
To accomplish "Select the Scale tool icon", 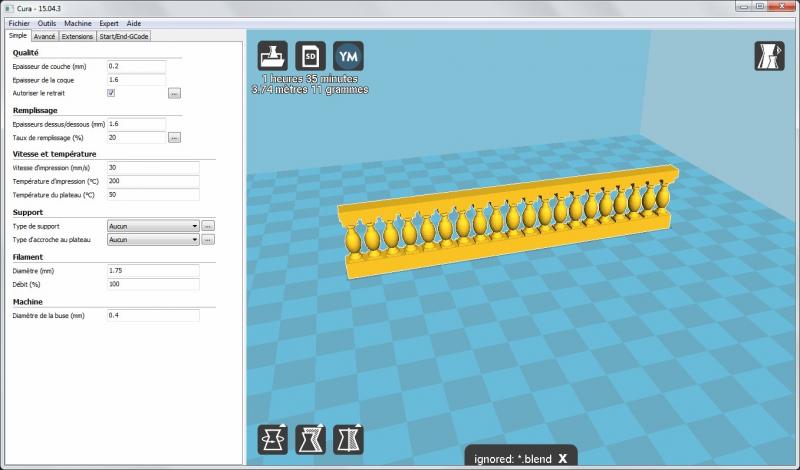I will [310, 439].
